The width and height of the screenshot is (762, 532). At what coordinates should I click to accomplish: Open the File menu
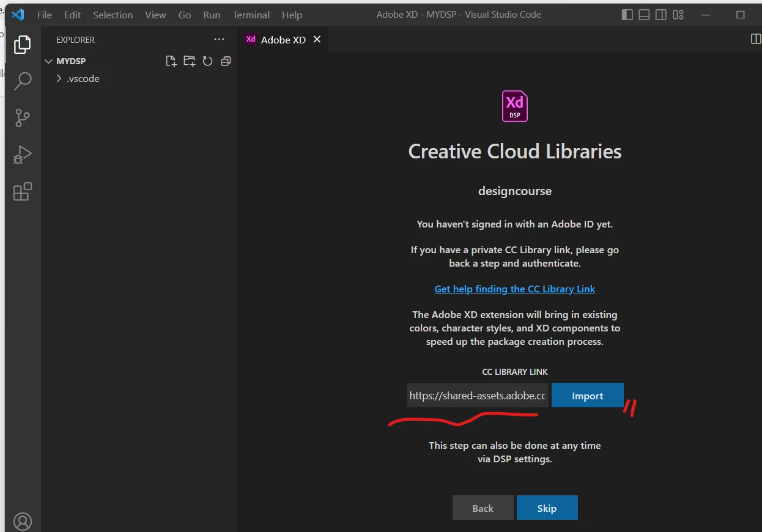[45, 15]
